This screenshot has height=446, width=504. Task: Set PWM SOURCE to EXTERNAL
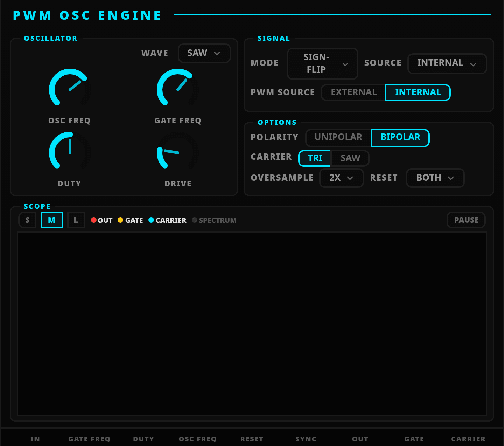pyautogui.click(x=353, y=92)
